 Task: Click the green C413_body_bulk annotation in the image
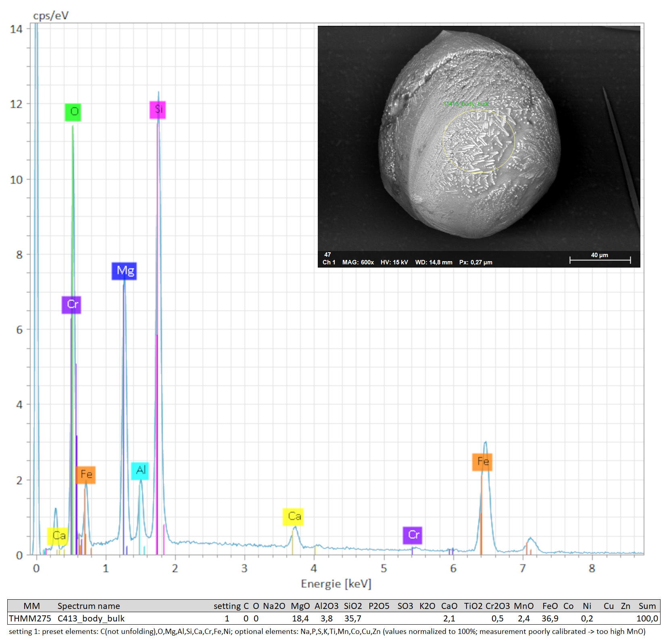[466, 104]
